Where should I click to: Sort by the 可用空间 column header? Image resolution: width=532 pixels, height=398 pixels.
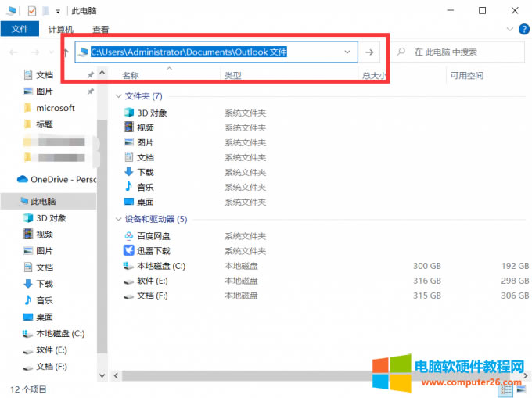467,75
